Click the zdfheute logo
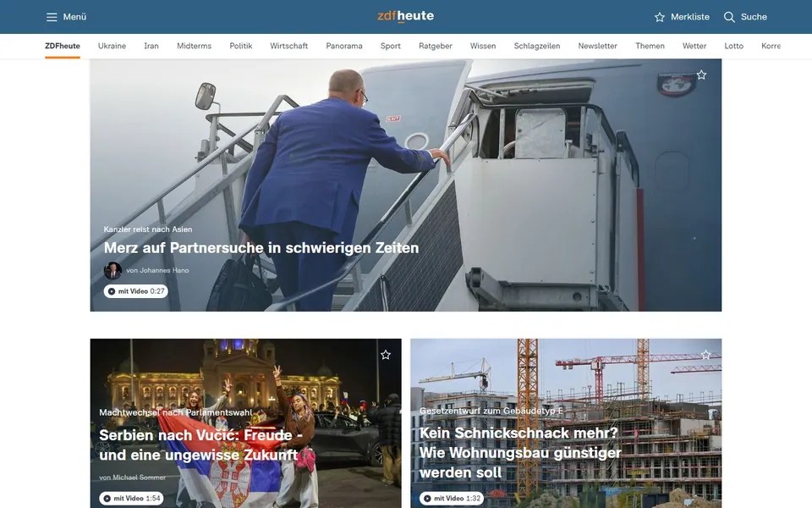This screenshot has height=508, width=812. pyautogui.click(x=405, y=16)
